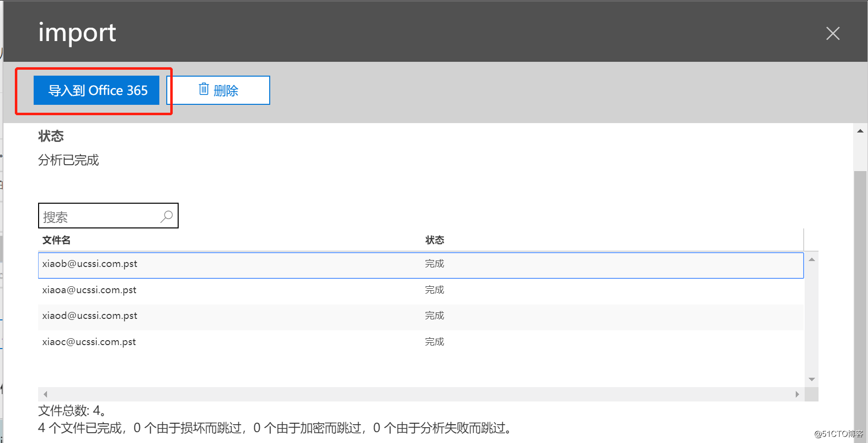Viewport: 868px width, 443px height.
Task: Click 完成 status of xiaod@ucssi.com.pst
Action: [x=434, y=316]
